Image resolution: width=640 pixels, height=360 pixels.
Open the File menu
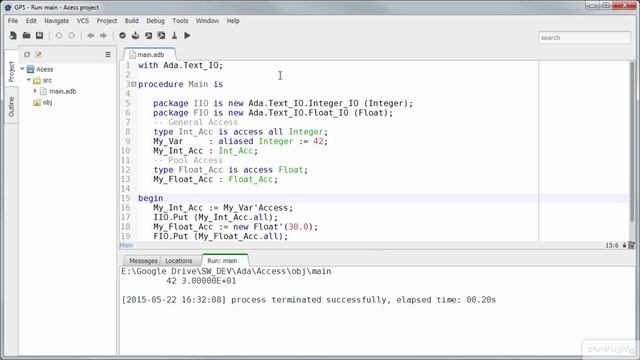click(x=13, y=21)
